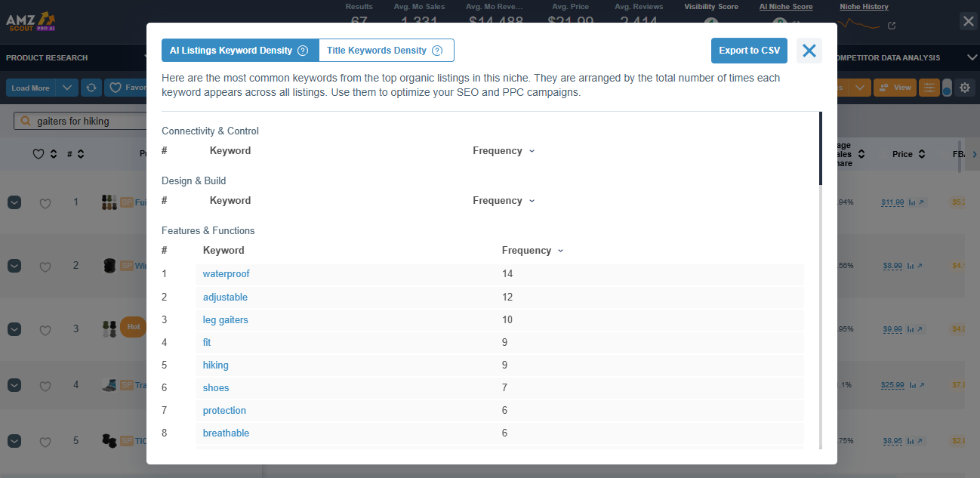
Task: Click the AMZScout Pro AI logo
Action: [30, 21]
